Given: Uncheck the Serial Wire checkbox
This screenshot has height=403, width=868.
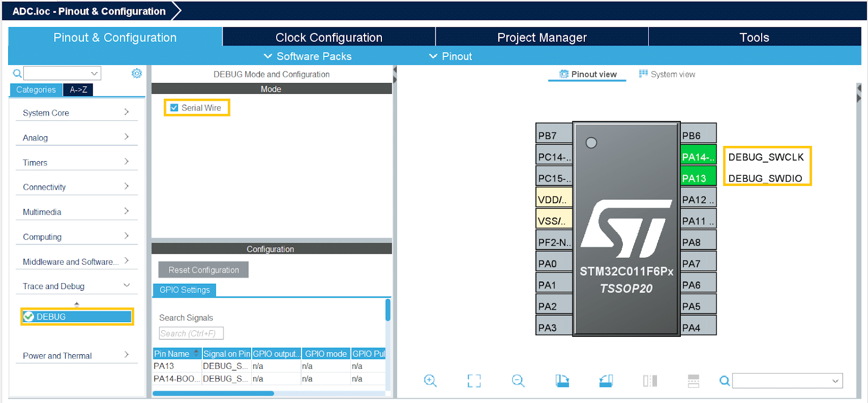Looking at the screenshot, I should click(174, 108).
